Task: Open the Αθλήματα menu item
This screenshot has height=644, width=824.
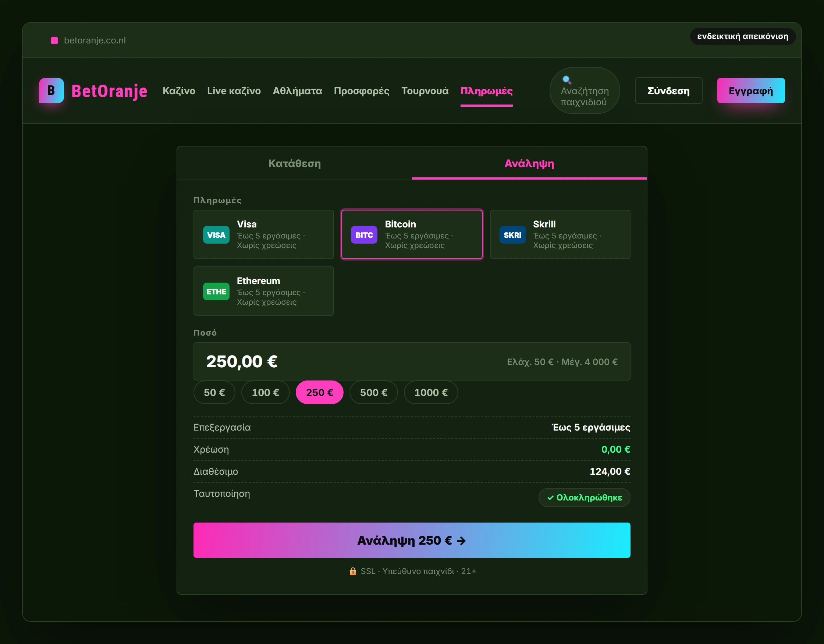Action: [297, 91]
